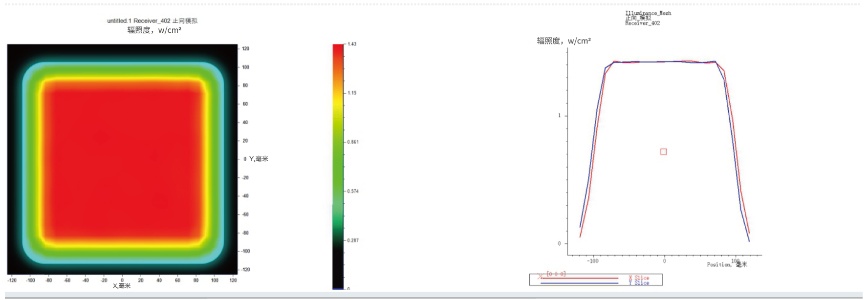This screenshot has height=300, width=868.
Task: Select '辐照度, w/cm²' title above heat map
Action: 154,30
